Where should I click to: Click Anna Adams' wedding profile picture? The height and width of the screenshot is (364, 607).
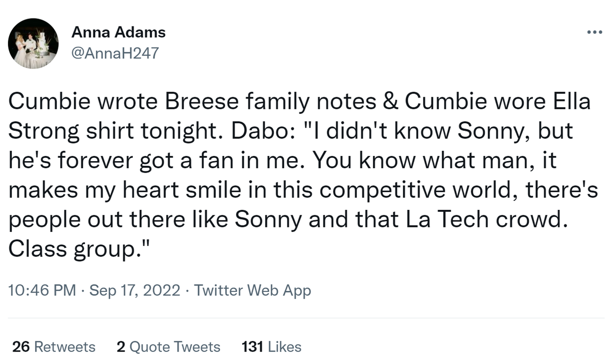pos(33,44)
